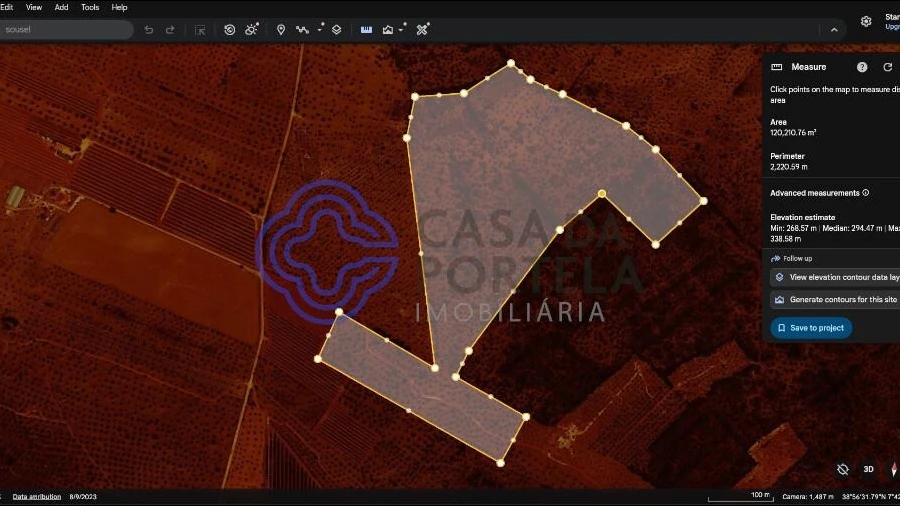Click the "Camera: 1,487 m" status text

point(808,497)
